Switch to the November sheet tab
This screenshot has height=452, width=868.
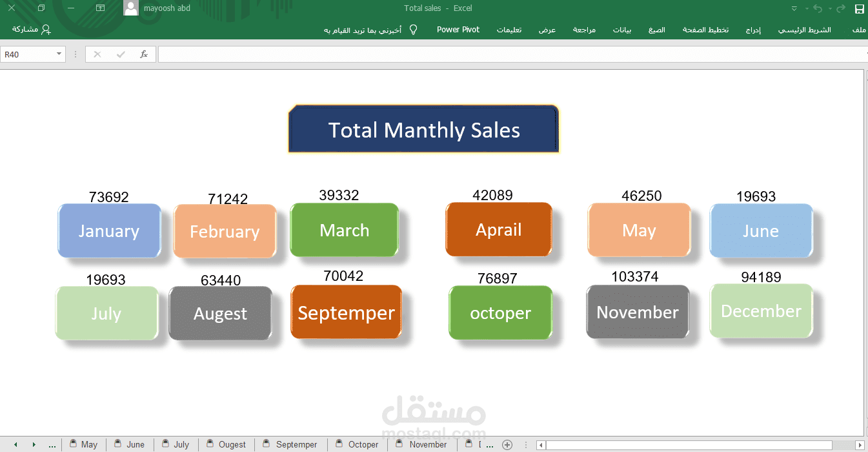coord(422,444)
